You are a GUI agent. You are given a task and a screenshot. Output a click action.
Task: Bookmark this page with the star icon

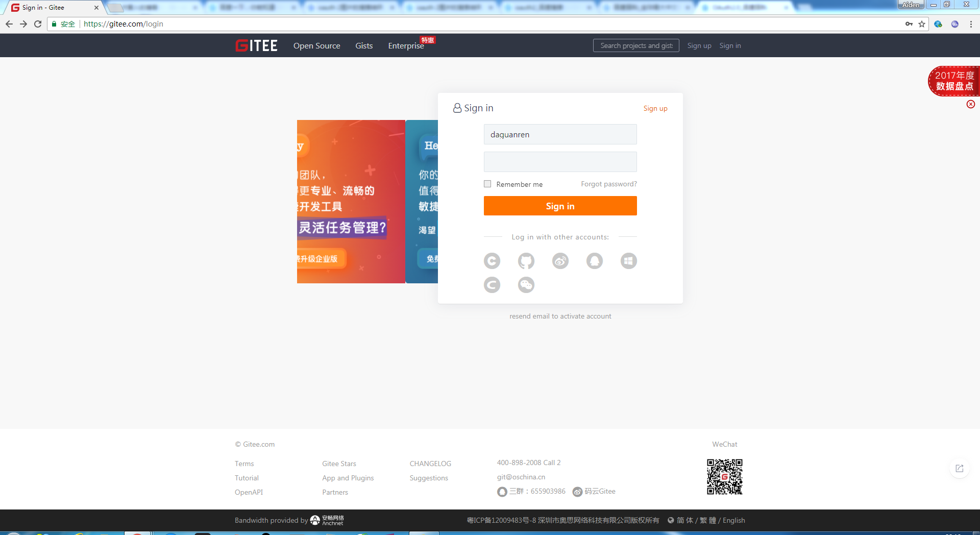click(922, 24)
